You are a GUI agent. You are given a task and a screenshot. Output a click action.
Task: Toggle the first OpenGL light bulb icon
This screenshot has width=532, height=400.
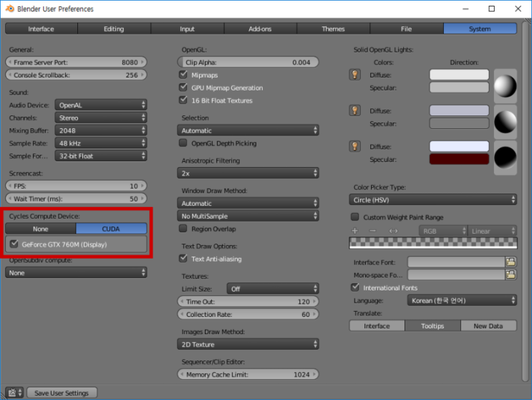click(x=354, y=75)
